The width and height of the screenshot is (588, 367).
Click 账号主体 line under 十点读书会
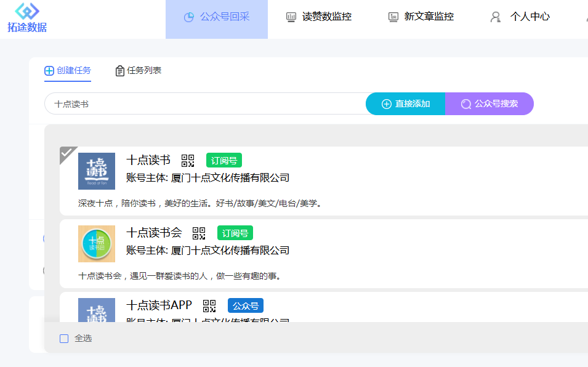[207, 251]
